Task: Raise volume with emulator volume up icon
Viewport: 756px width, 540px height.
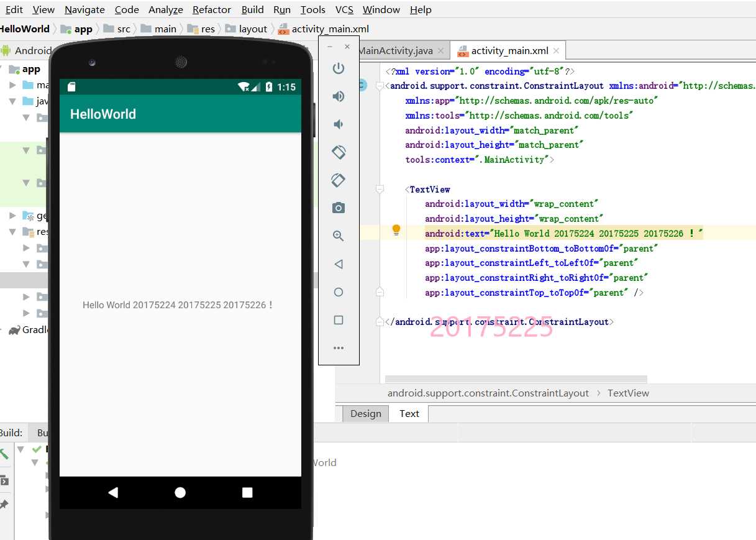Action: [x=339, y=96]
